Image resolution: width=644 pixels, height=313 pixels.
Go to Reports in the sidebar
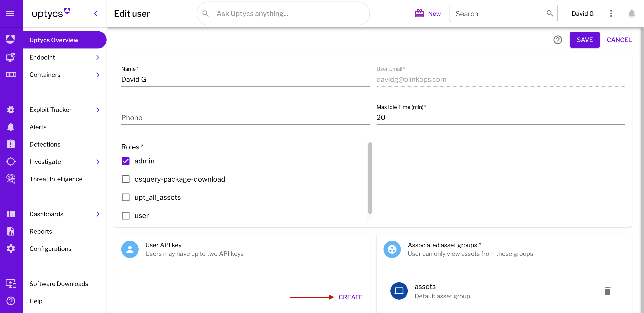click(41, 231)
